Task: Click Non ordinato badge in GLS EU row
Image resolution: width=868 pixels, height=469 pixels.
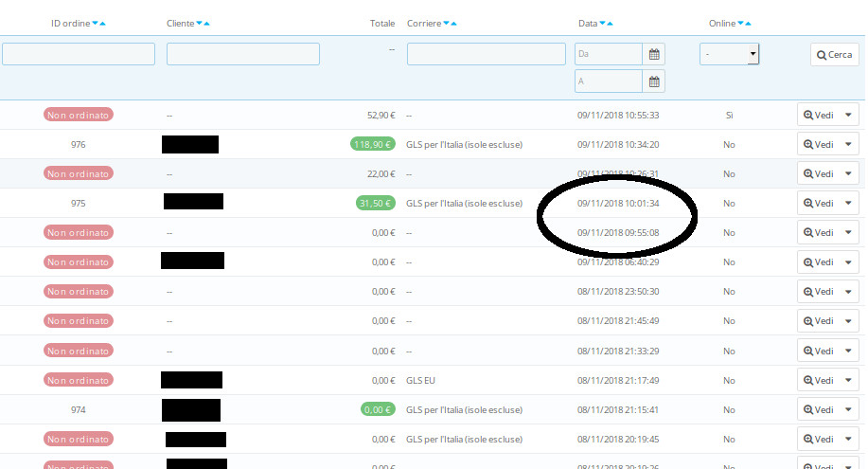Action: pyautogui.click(x=78, y=380)
